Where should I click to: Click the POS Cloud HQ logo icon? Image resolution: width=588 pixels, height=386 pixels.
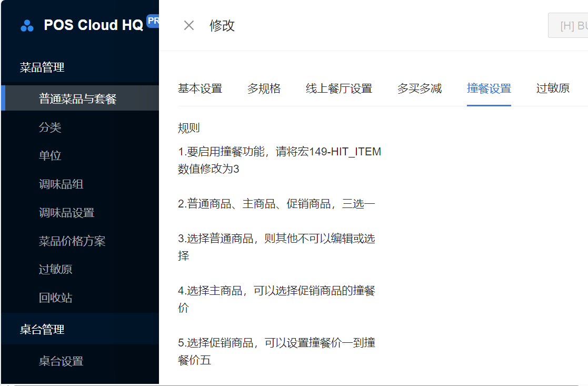pyautogui.click(x=27, y=25)
